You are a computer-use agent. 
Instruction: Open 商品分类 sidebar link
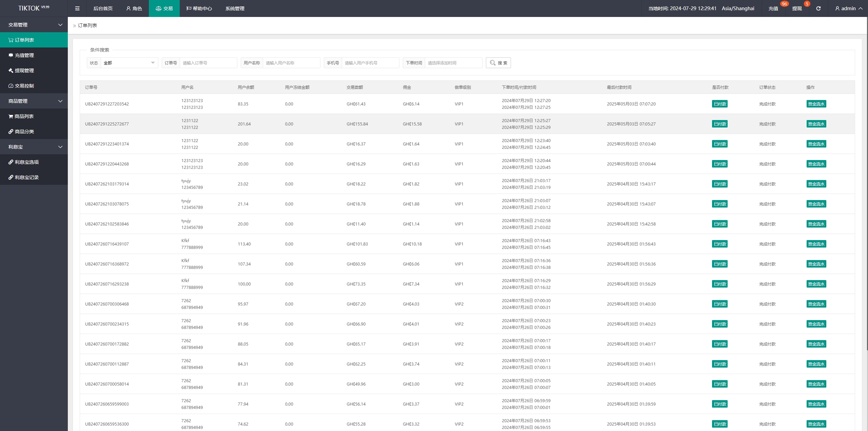pos(24,132)
